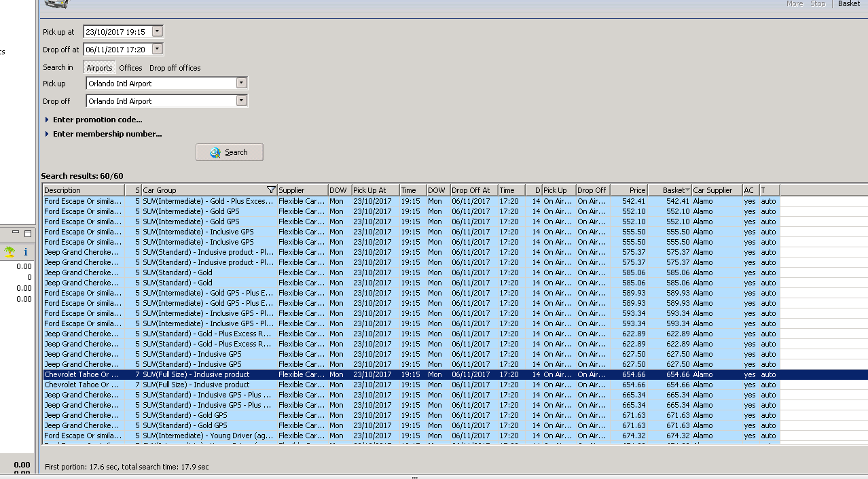Click the car icon in the header

56,3
